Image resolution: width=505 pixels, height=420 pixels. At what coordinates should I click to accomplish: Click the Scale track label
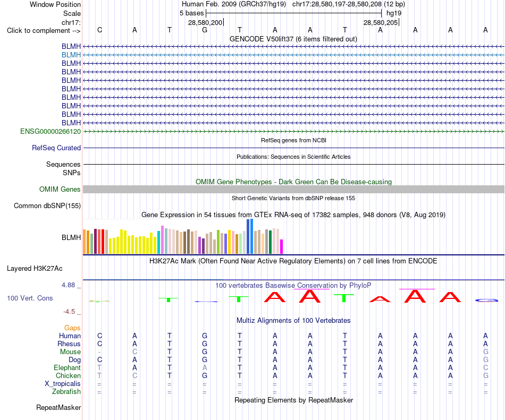(72, 13)
